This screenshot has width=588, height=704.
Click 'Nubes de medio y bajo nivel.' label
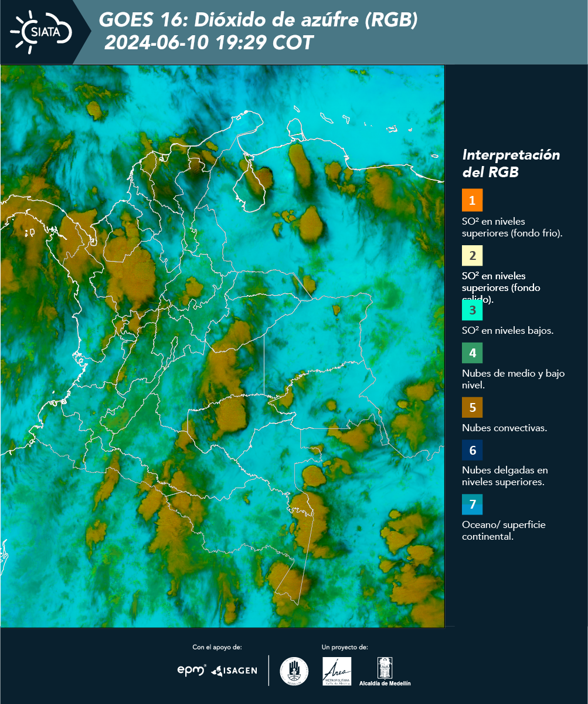513,379
